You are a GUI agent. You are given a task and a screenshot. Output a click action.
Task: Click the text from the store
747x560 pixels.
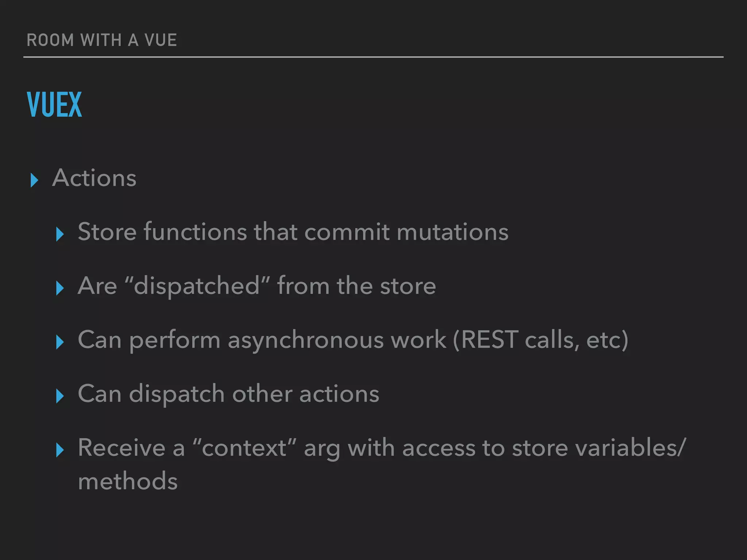pyautogui.click(x=356, y=285)
